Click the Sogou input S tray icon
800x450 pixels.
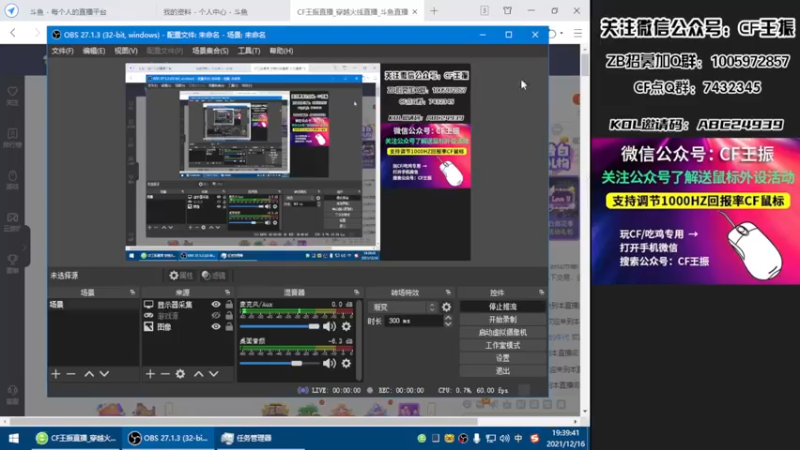coord(535,438)
